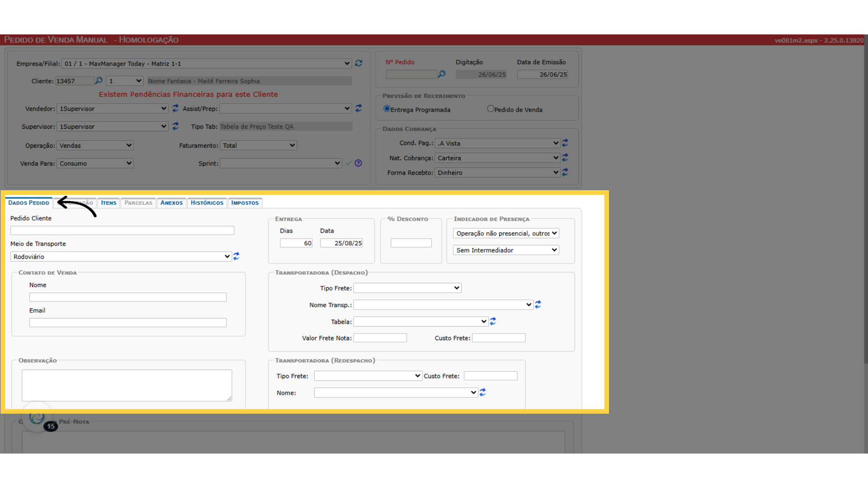Viewport: 868px width, 488px height.
Task: Open Forma Recebto dropdown showing Dinheiro
Action: [498, 173]
